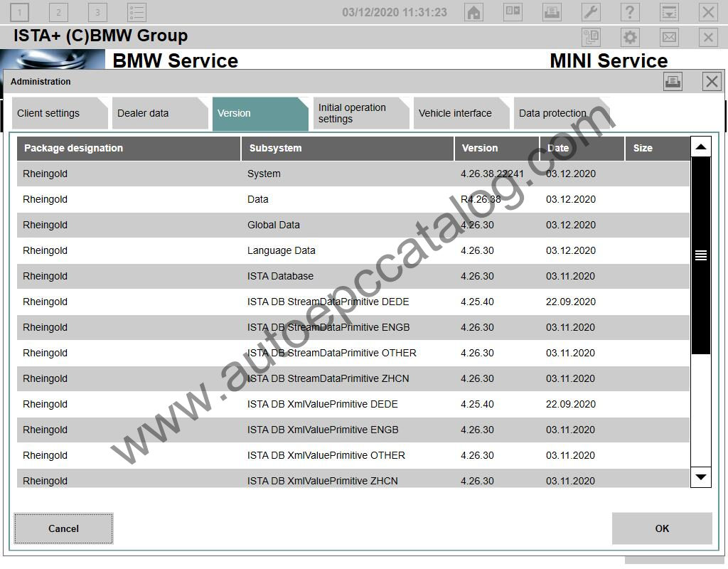The width and height of the screenshot is (728, 569).
Task: Click the Date column header
Action: tap(582, 148)
